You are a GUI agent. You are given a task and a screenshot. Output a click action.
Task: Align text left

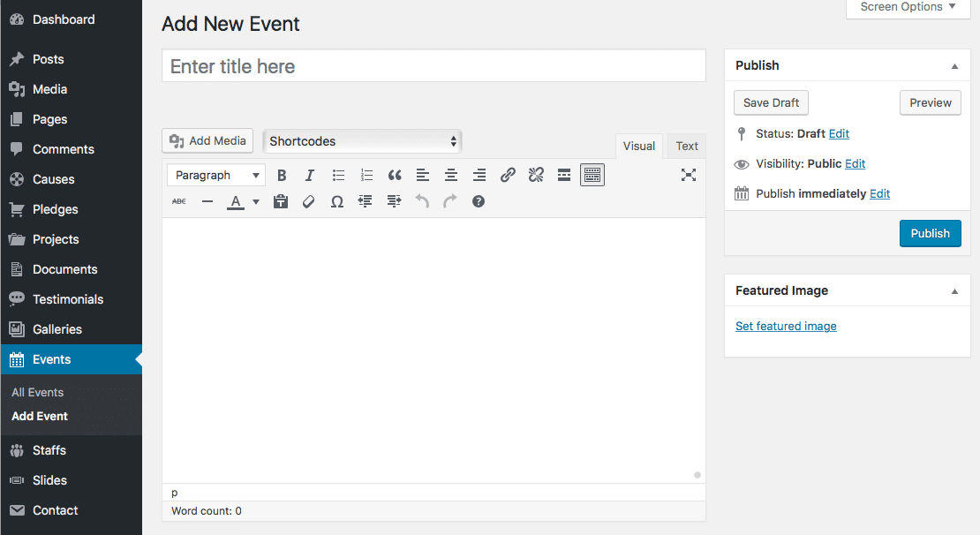(x=423, y=176)
